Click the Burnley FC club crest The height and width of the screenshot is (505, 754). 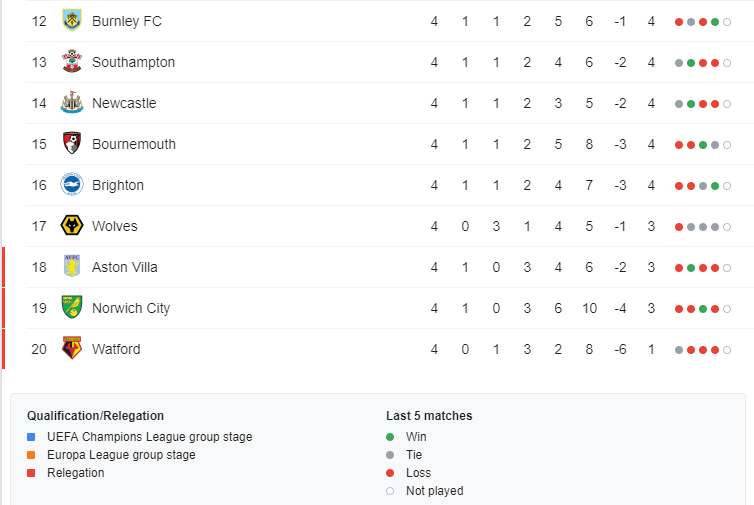(x=72, y=20)
